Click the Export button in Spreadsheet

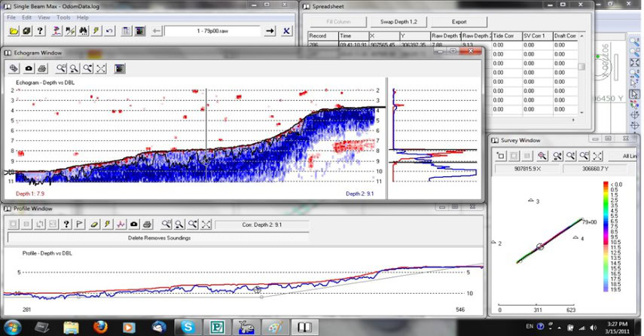[459, 22]
